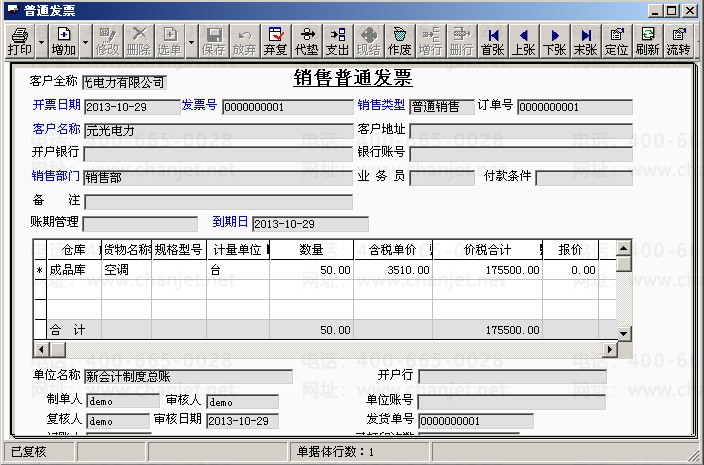Click the 到期日 field

tap(310, 224)
